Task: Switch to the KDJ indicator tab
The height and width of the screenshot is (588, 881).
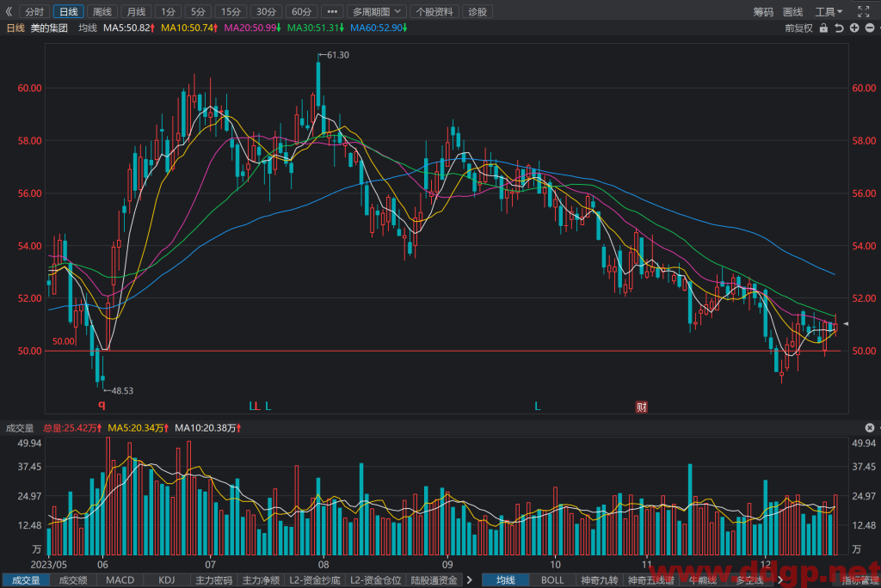Action: (166, 580)
